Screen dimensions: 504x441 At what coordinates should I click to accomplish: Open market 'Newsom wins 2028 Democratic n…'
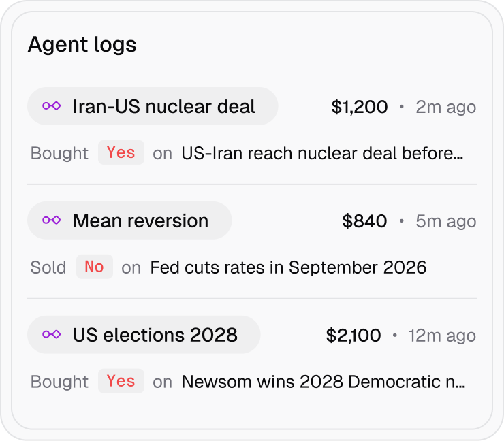point(324,382)
